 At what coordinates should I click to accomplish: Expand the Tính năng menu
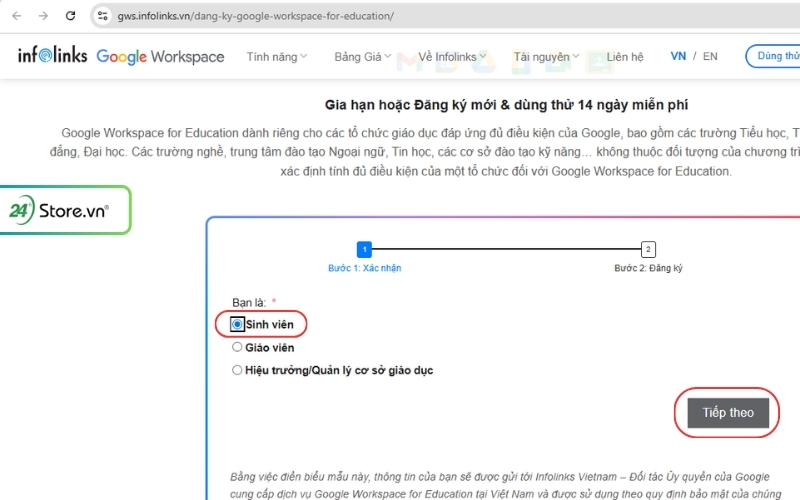tap(277, 57)
